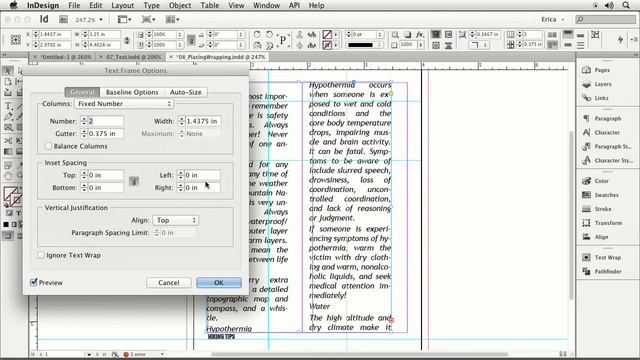Image resolution: width=640 pixels, height=360 pixels.
Task: Click the Number field stepper arrows
Action: [x=84, y=121]
